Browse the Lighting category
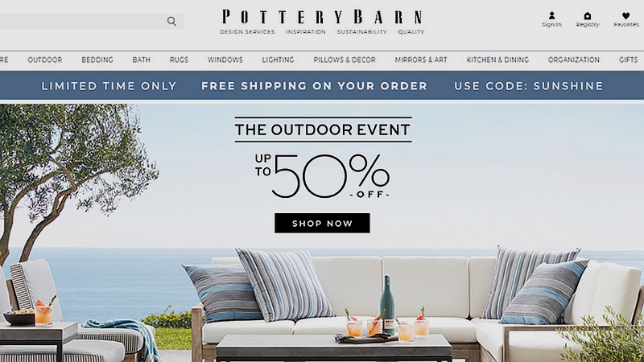This screenshot has width=644, height=362. click(278, 60)
